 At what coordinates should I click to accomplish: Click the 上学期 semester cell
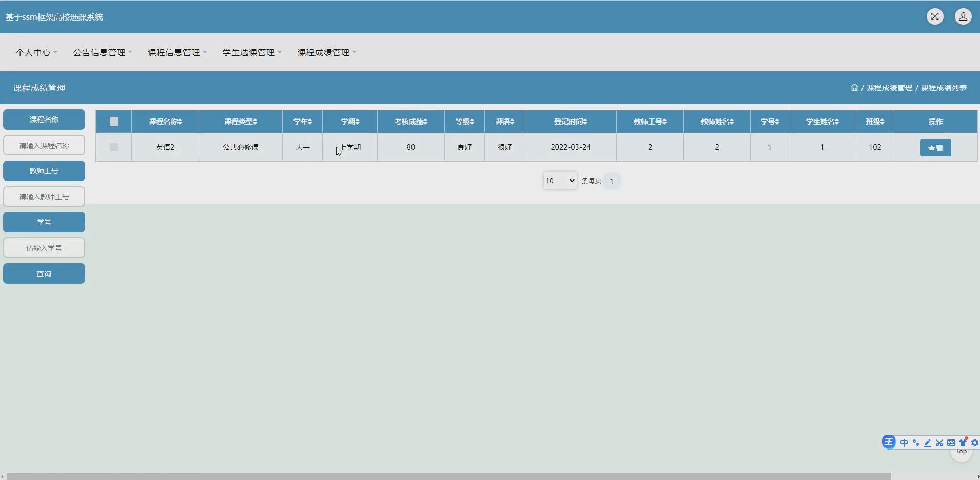[350, 147]
